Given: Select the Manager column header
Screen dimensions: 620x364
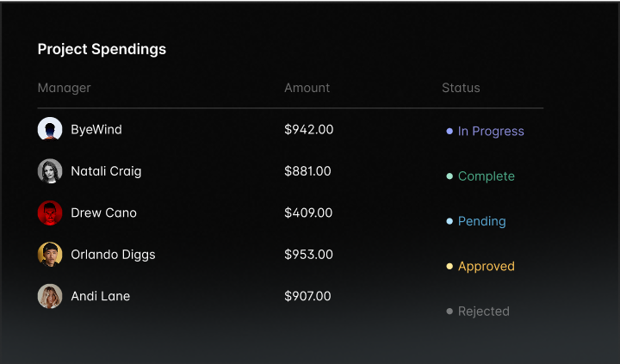Looking at the screenshot, I should pos(65,88).
